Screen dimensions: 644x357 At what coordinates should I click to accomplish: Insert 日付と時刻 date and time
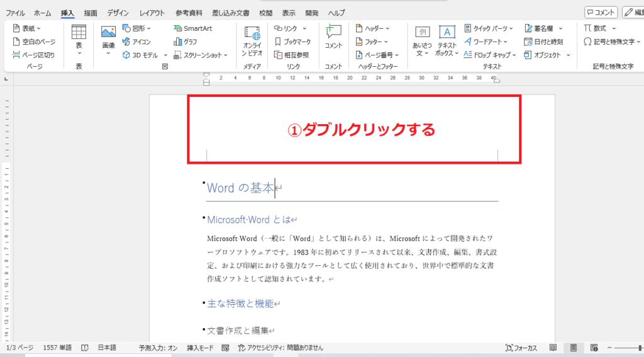(x=543, y=42)
